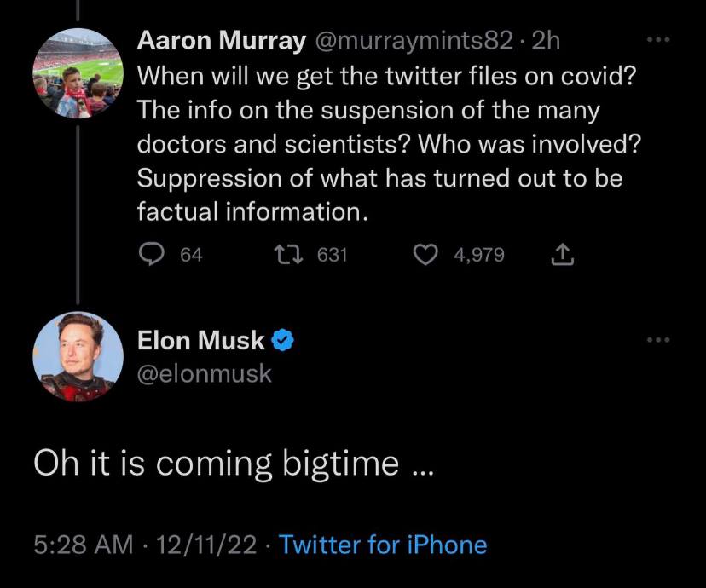Click the Twitter for iPhone source link
706x588 pixels.
[x=383, y=545]
